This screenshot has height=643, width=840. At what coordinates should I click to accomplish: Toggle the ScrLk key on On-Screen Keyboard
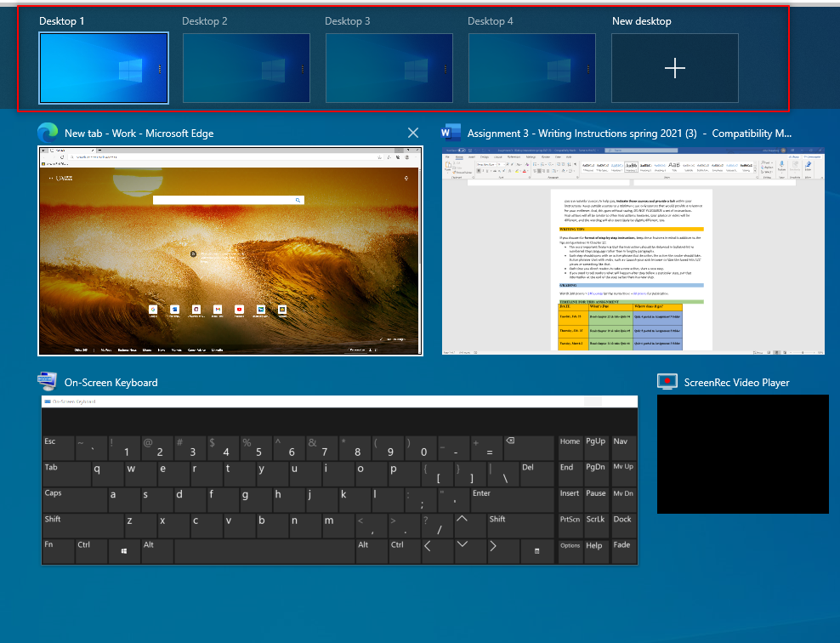point(596,526)
